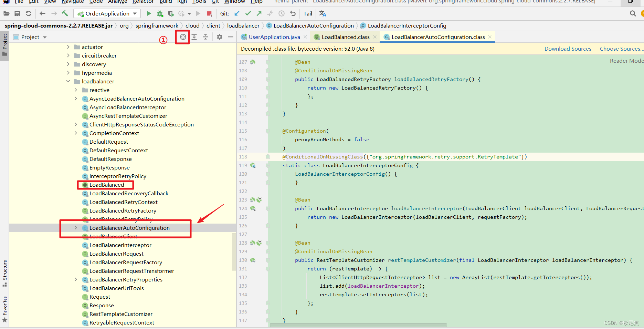Rollback changes with the undo arrow icon

[x=293, y=13]
